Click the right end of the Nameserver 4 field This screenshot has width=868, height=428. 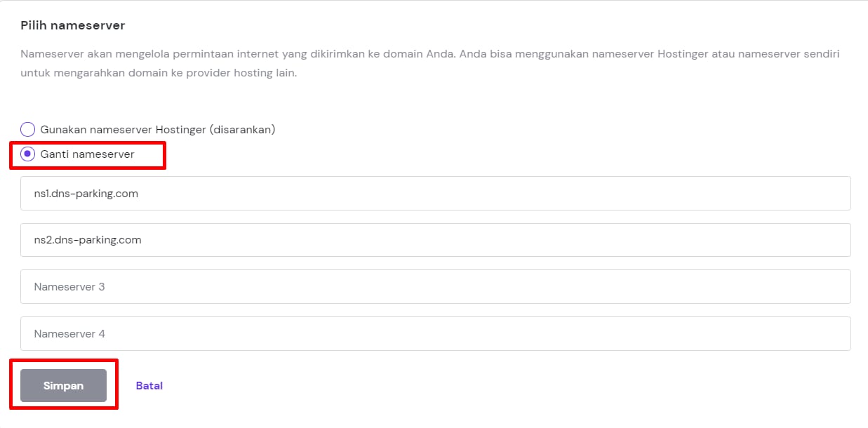pyautogui.click(x=835, y=334)
